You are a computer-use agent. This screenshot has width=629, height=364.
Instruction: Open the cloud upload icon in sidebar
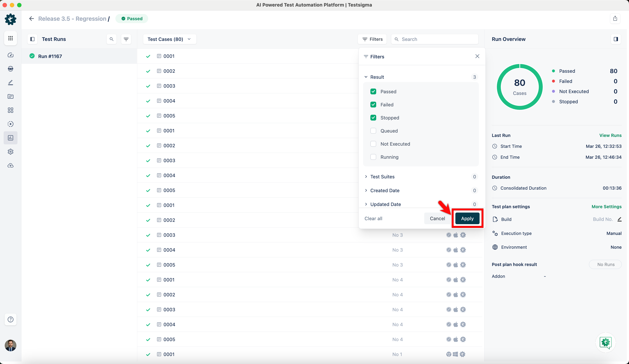click(11, 165)
